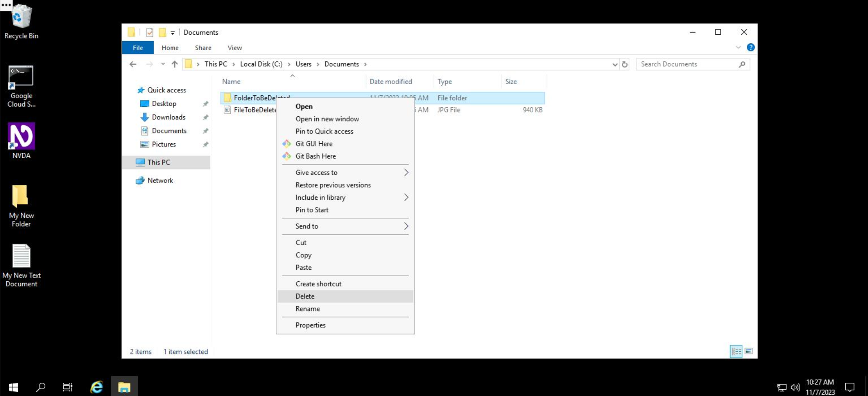Select Pictures in Quick access

(x=164, y=144)
